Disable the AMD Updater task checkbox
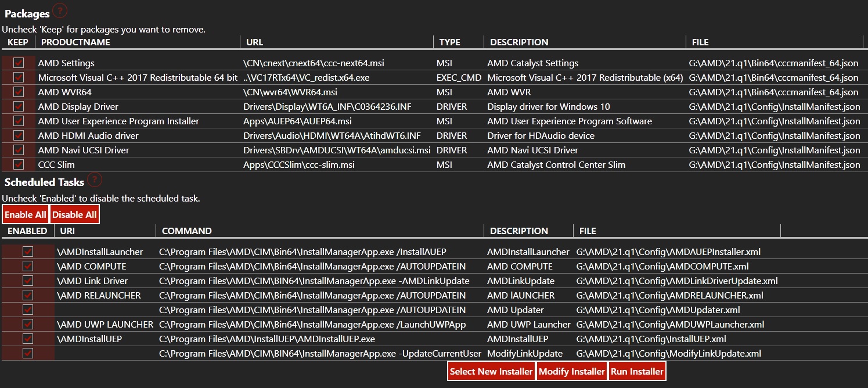 [28, 310]
